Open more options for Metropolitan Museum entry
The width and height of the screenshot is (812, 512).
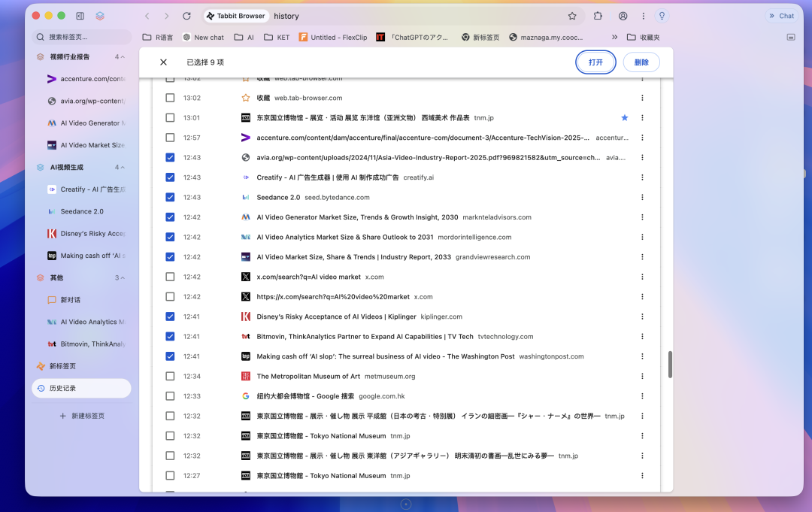tap(642, 377)
